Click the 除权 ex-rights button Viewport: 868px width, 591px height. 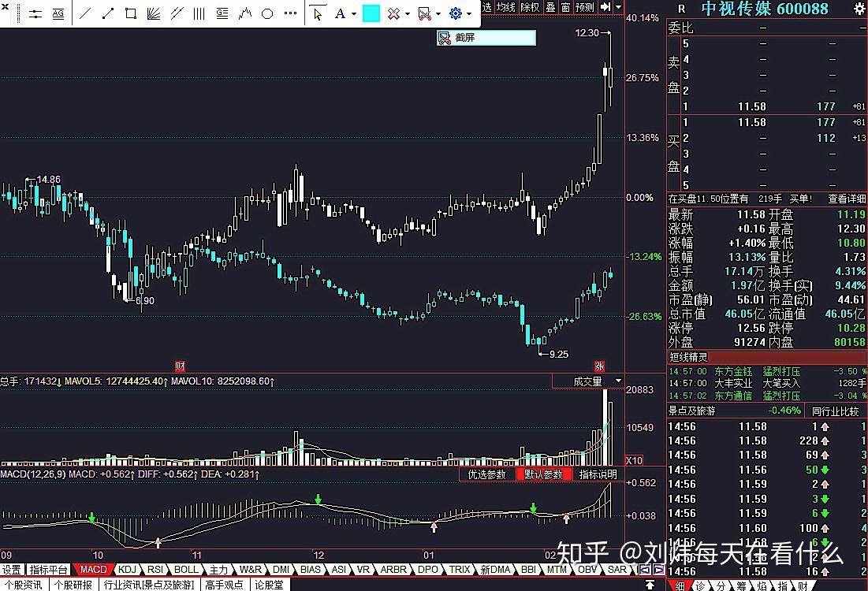pyautogui.click(x=530, y=7)
